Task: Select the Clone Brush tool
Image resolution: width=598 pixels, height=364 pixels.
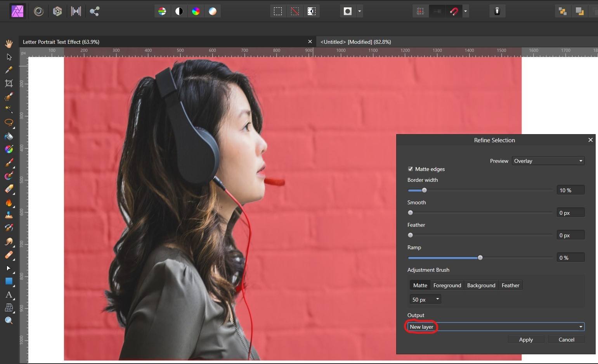Action: [9, 215]
